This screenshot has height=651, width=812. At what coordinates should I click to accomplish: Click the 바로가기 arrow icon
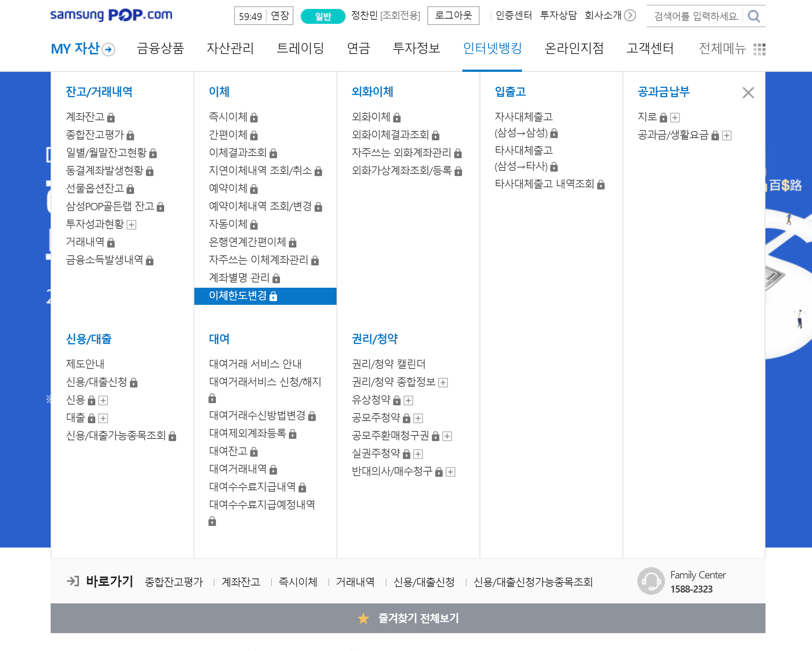[x=73, y=581]
